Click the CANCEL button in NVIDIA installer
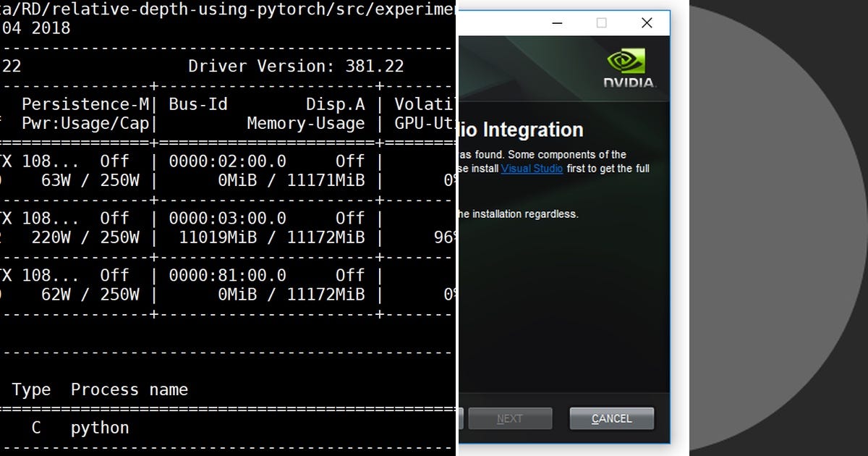 [612, 418]
